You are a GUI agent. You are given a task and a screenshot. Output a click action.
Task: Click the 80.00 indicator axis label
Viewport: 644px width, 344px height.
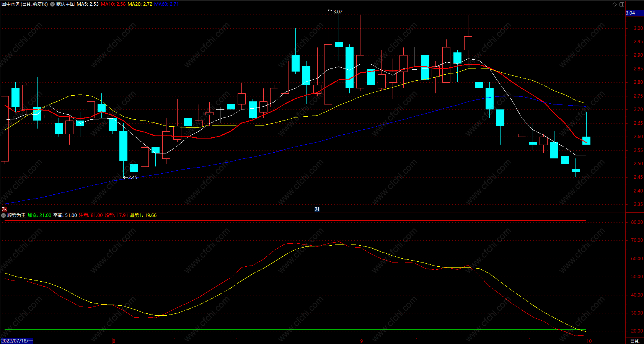637,222
